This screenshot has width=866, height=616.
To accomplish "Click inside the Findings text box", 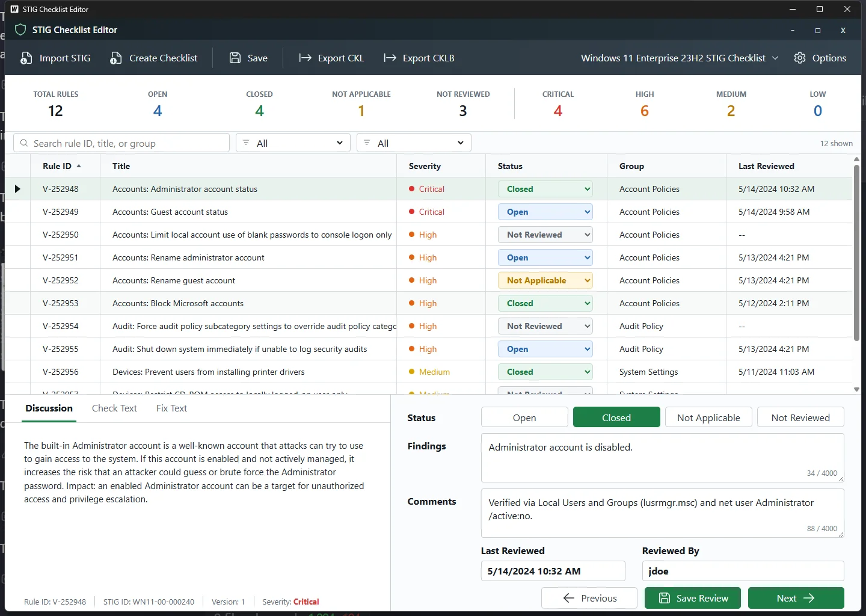I will click(x=663, y=458).
